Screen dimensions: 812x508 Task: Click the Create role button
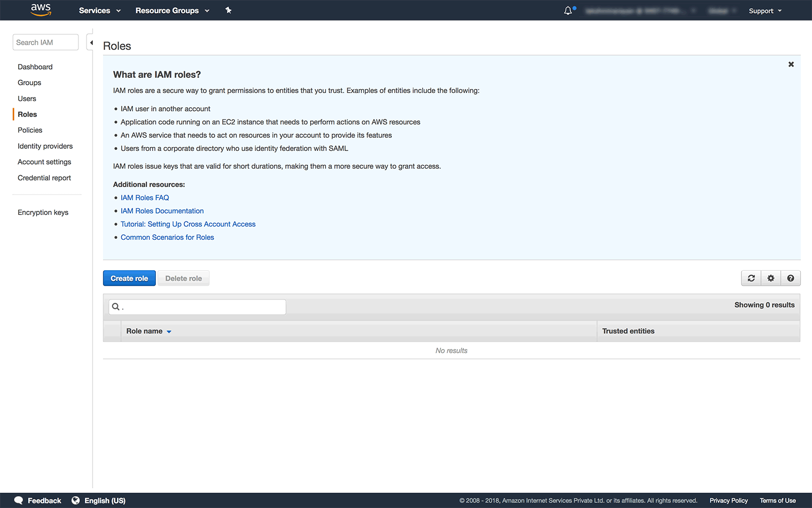129,278
